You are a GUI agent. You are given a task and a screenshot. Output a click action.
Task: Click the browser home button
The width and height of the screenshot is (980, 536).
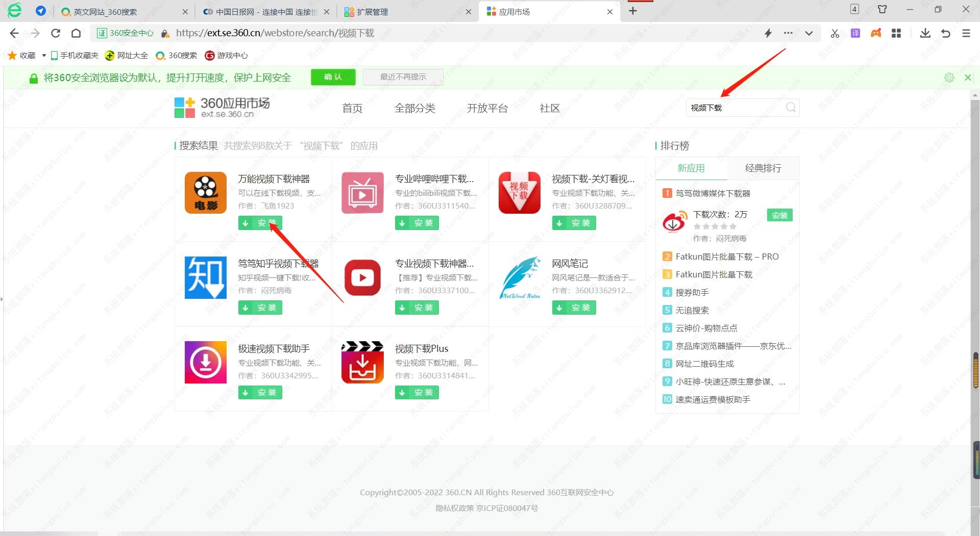(76, 34)
